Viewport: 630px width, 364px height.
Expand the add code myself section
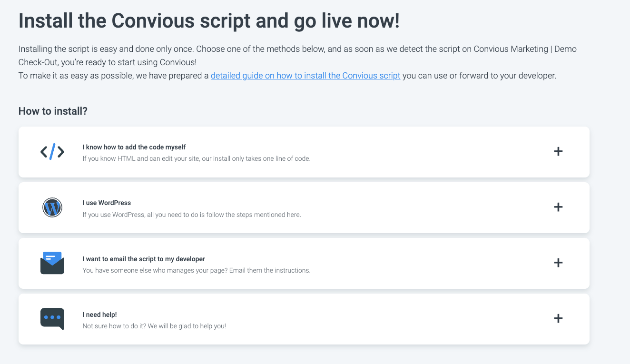pos(558,152)
